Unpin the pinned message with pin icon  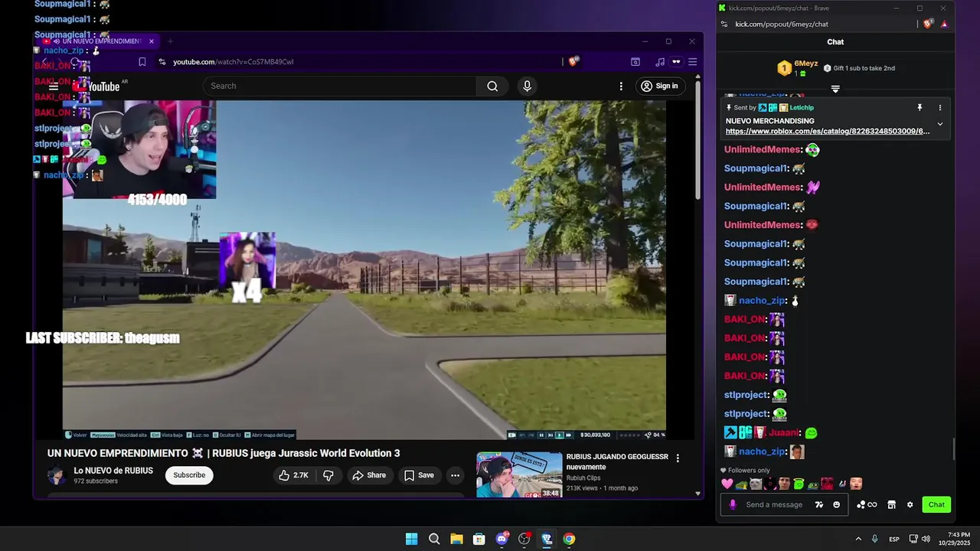click(x=920, y=108)
